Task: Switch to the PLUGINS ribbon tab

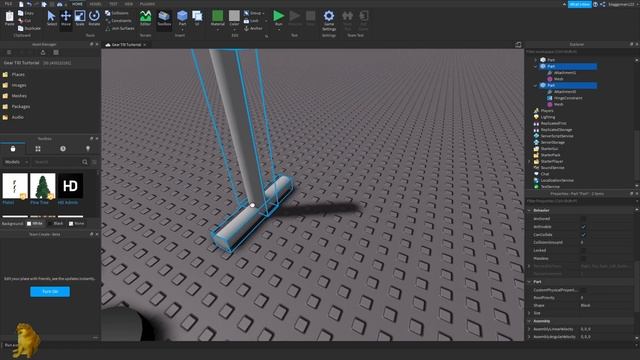Action: (147, 4)
